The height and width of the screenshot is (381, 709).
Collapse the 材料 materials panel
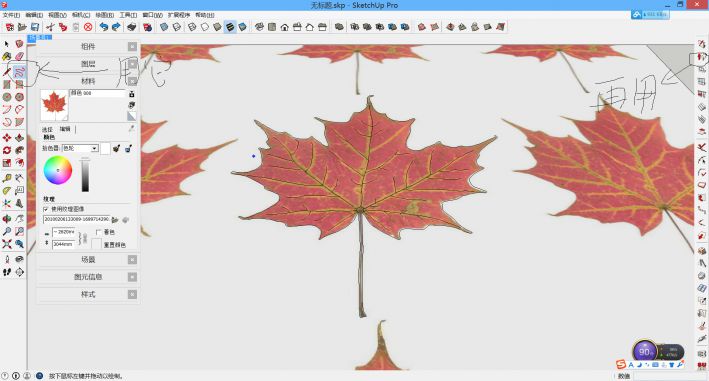pos(88,81)
